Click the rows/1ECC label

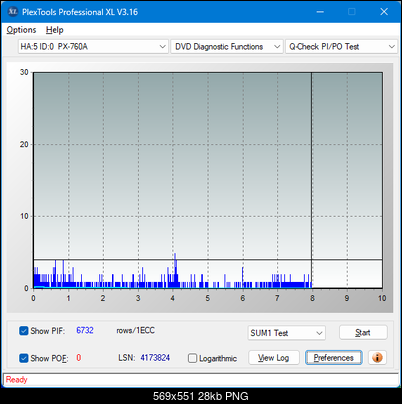click(x=135, y=330)
